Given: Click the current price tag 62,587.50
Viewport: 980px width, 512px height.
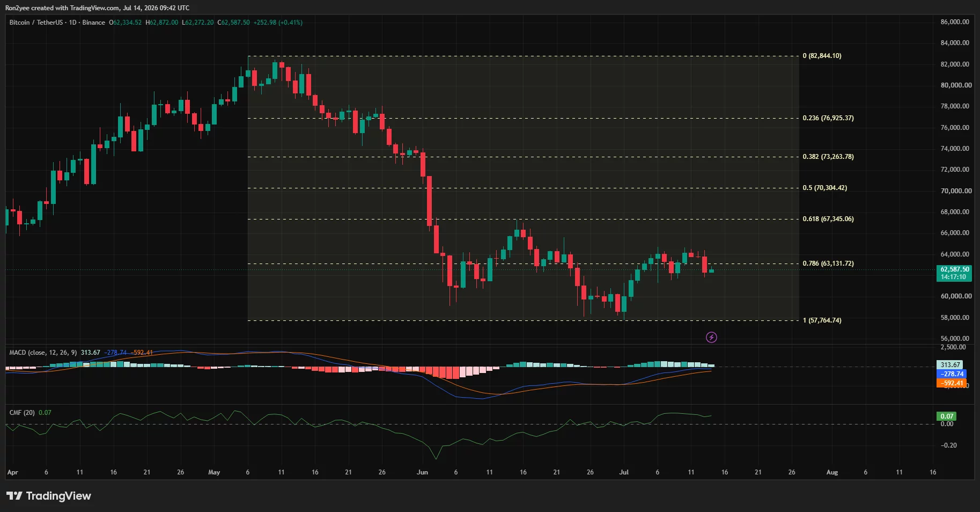Looking at the screenshot, I should point(955,273).
